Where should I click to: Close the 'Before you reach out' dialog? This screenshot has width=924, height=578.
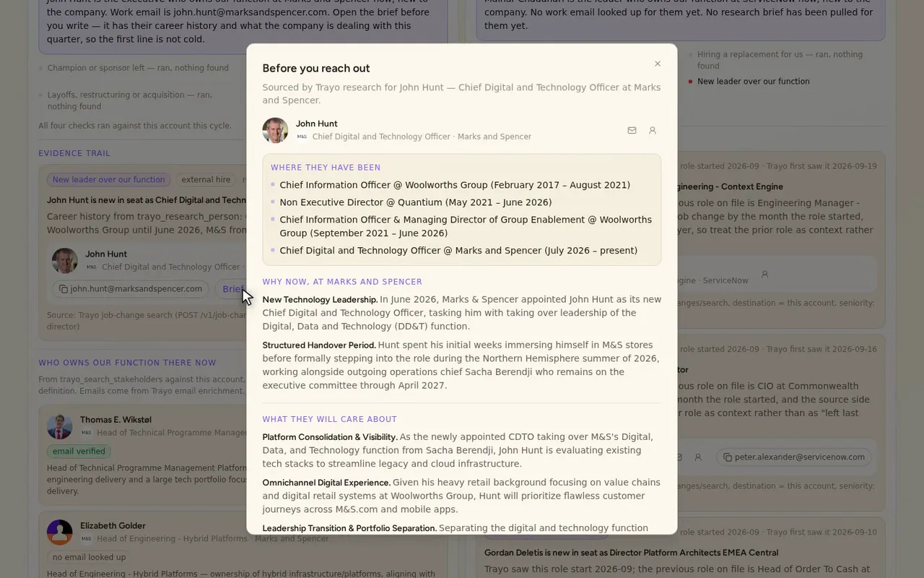[x=658, y=64]
